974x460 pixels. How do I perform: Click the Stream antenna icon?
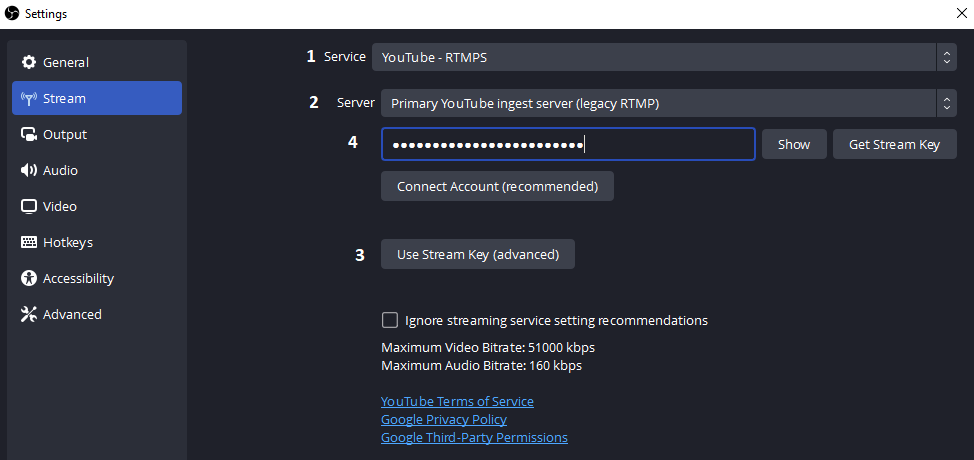[29, 99]
